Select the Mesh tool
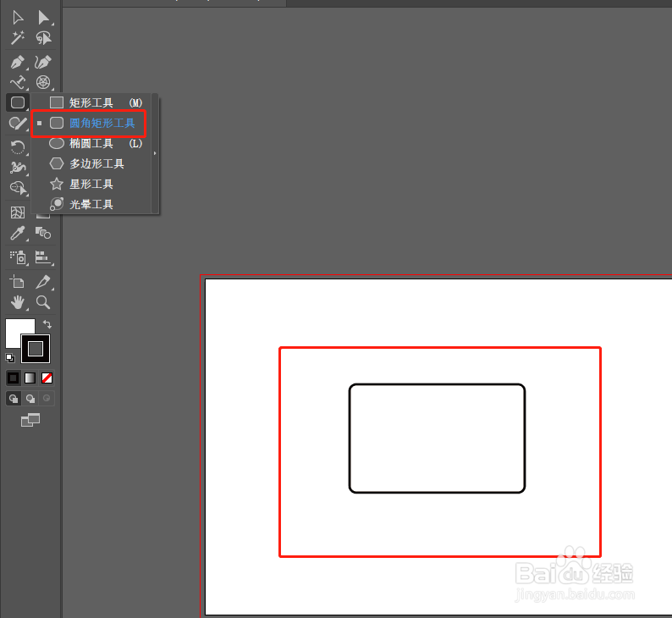 (x=18, y=212)
